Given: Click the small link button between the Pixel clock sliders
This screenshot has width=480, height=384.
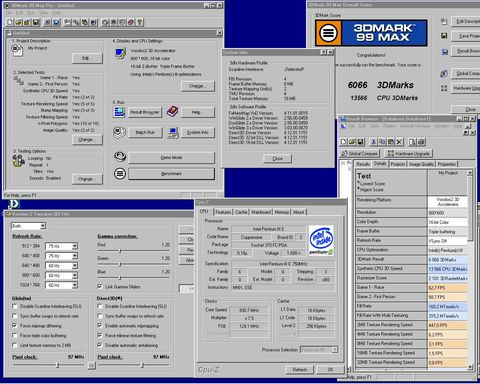Looking at the screenshot, I should click(91, 366).
